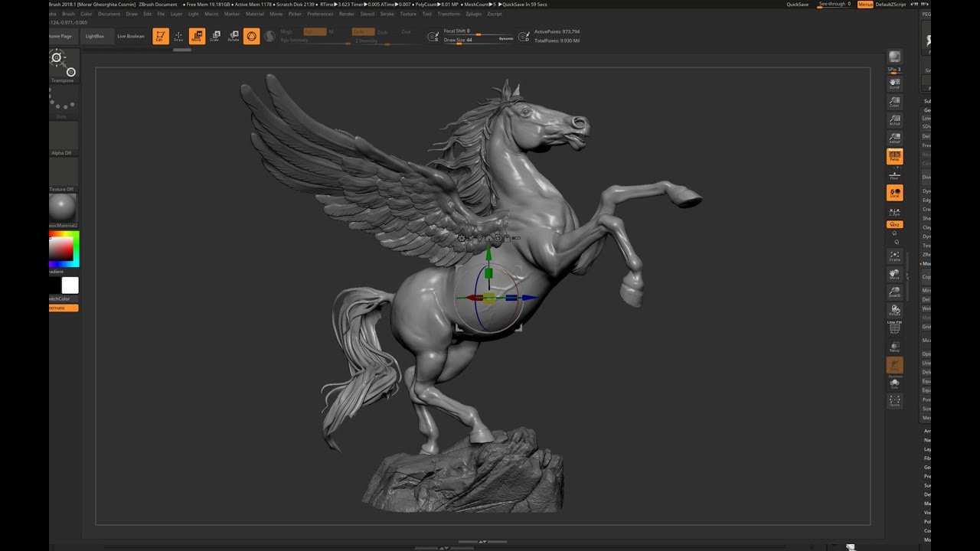
Task: Click the Zoom3D icon
Action: pyautogui.click(x=894, y=292)
